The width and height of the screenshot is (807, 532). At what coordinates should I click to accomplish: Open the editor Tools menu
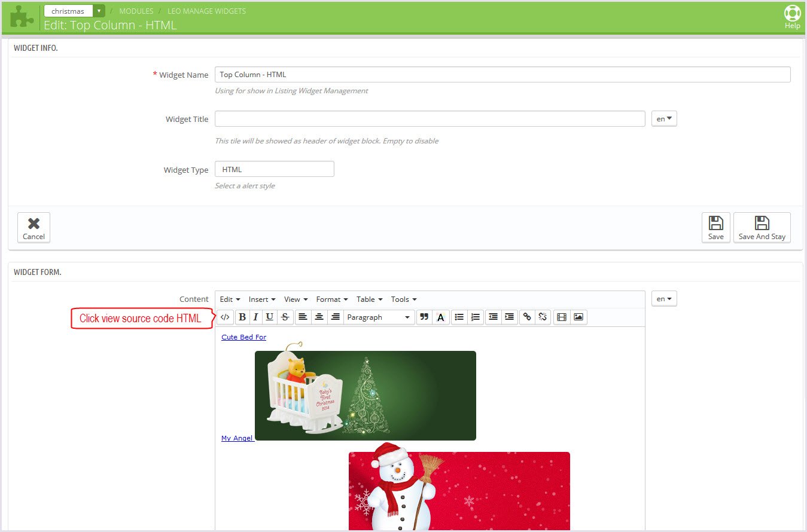(404, 299)
